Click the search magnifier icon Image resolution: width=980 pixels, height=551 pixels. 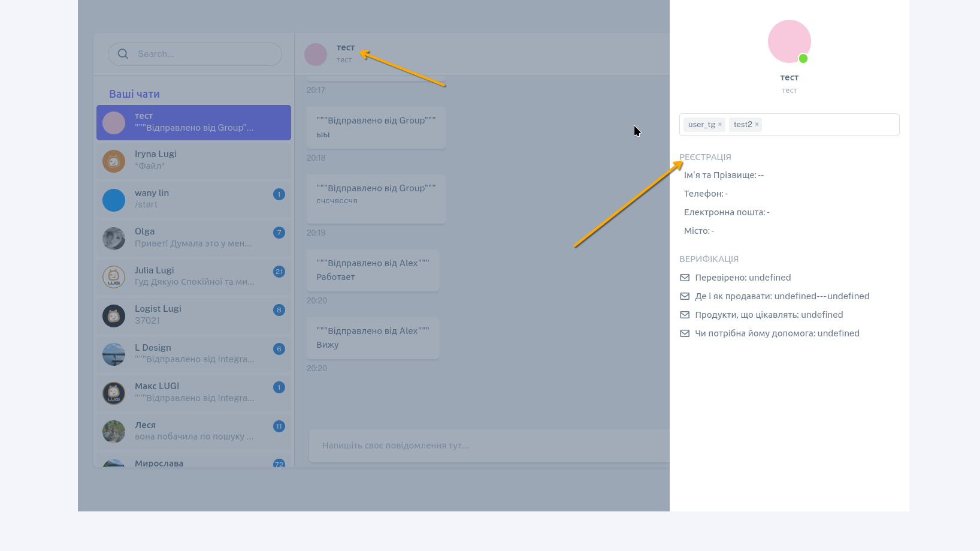coord(123,54)
